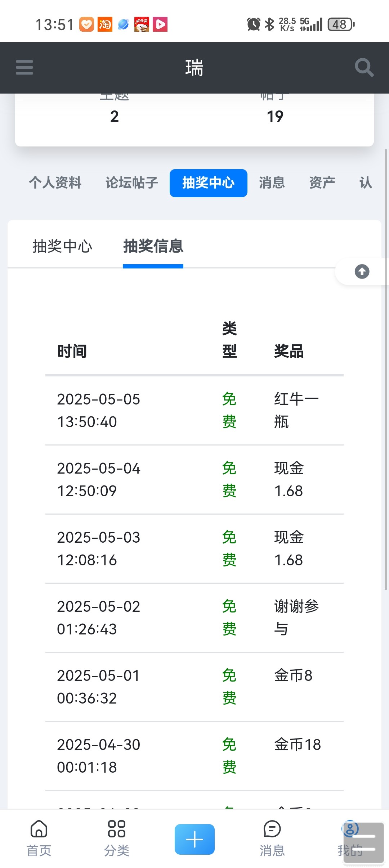Open the 消息 tab in profile navigation
The width and height of the screenshot is (389, 868).
point(272,183)
